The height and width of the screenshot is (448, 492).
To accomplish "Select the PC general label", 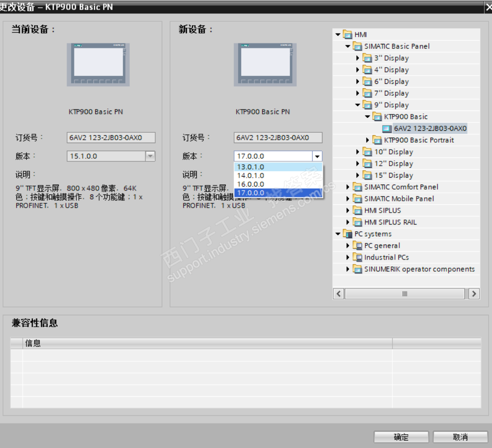I will (x=382, y=246).
